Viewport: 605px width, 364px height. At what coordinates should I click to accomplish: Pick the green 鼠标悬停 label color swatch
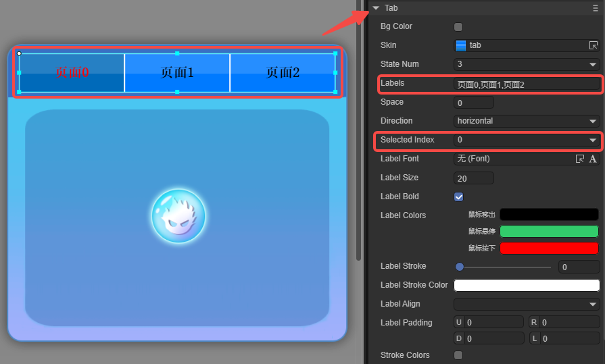pos(549,232)
